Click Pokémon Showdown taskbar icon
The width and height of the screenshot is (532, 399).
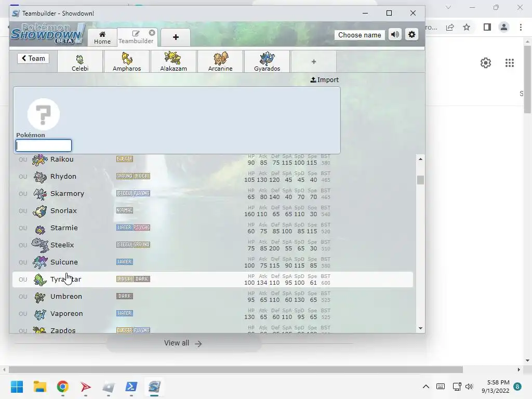(154, 387)
